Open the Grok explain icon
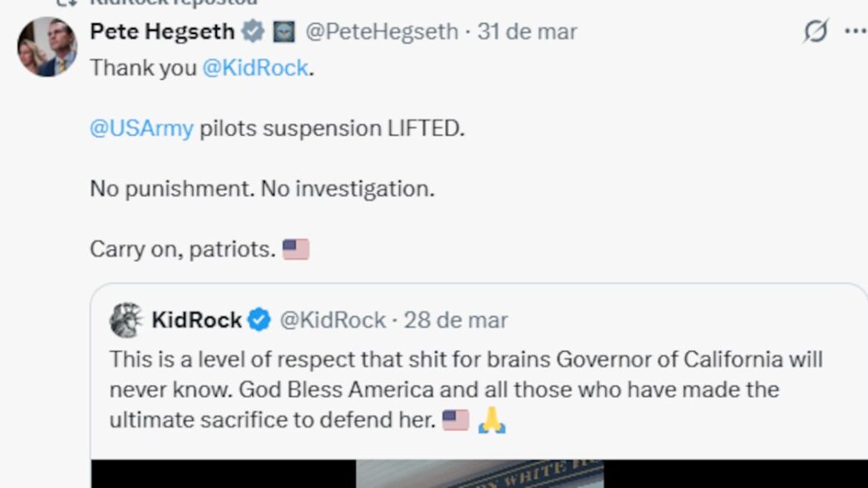Viewport: 868px width, 488px height. pyautogui.click(x=816, y=32)
